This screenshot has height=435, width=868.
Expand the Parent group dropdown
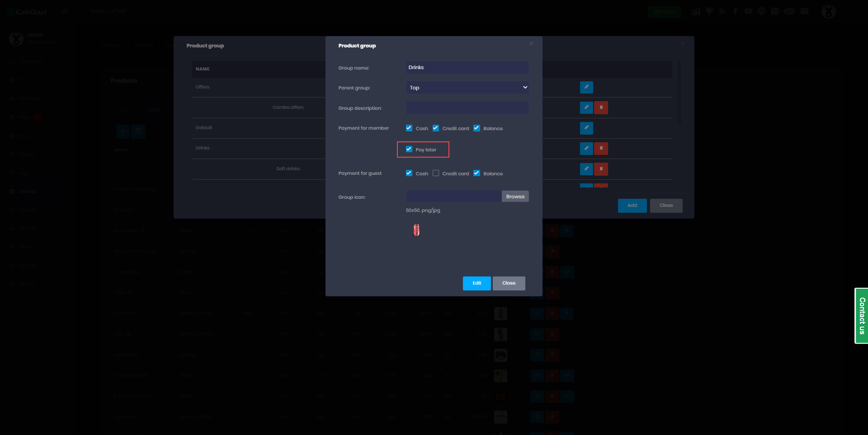point(467,88)
